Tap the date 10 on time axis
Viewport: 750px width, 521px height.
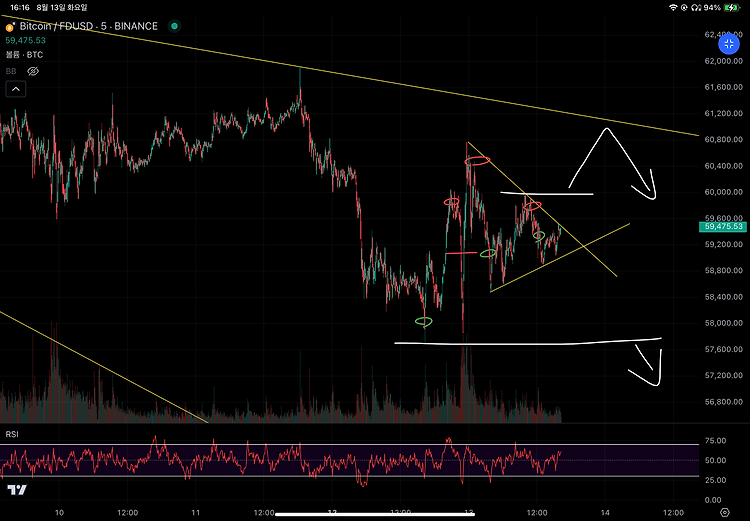(59, 512)
